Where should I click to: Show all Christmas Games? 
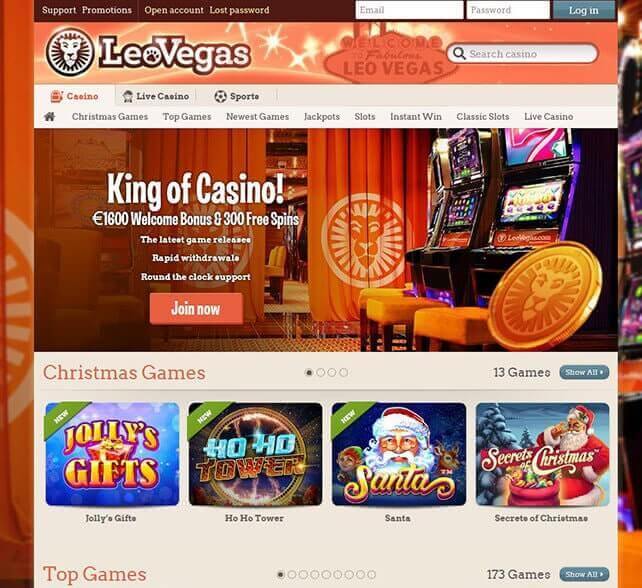tap(584, 372)
